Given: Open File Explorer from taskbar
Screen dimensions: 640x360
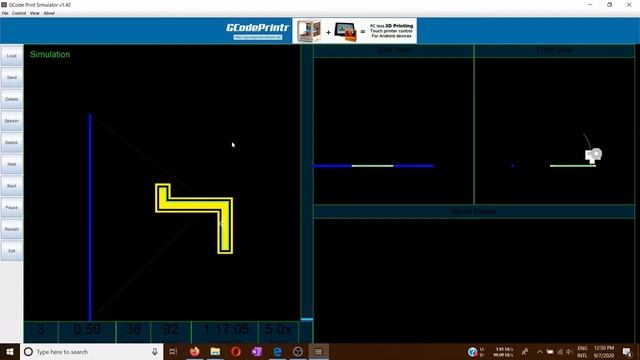Looking at the screenshot, I should coord(215,351).
